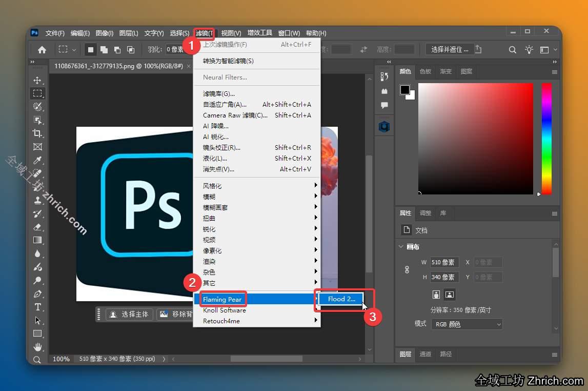This screenshot has height=391, width=588.
Task: Select the Move tool
Action: click(37, 80)
